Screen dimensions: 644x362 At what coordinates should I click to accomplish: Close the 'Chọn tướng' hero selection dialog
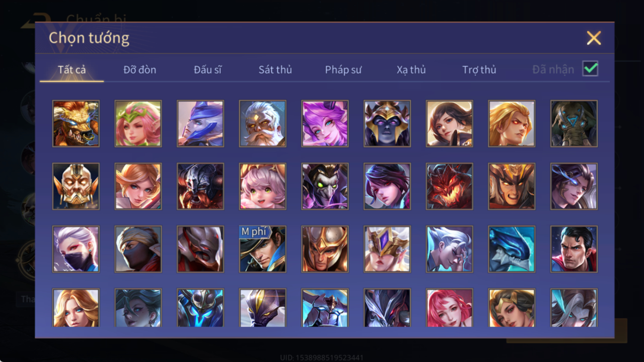pos(594,38)
